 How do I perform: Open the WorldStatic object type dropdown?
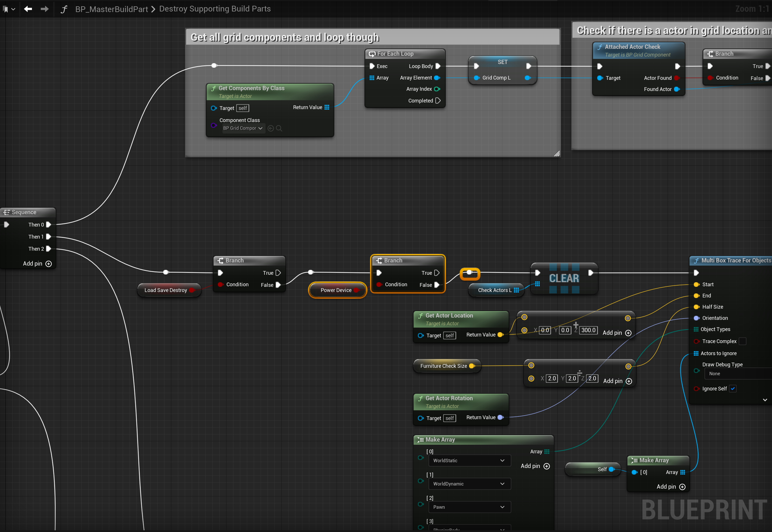469,461
